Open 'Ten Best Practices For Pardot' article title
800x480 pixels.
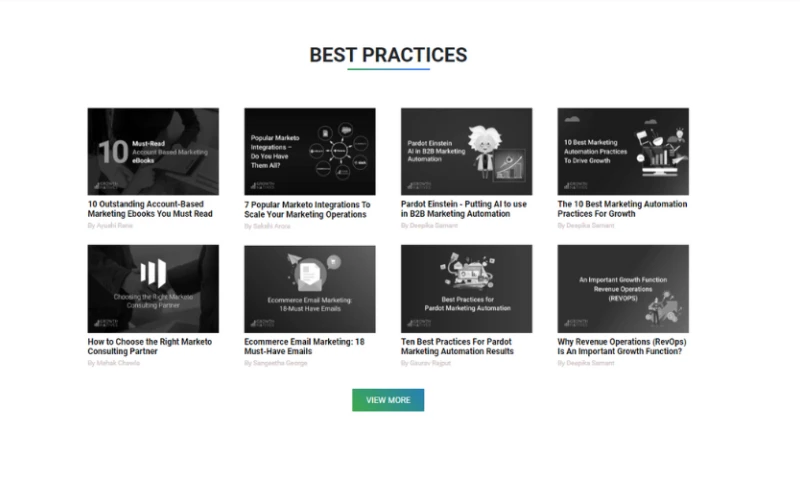tap(458, 346)
